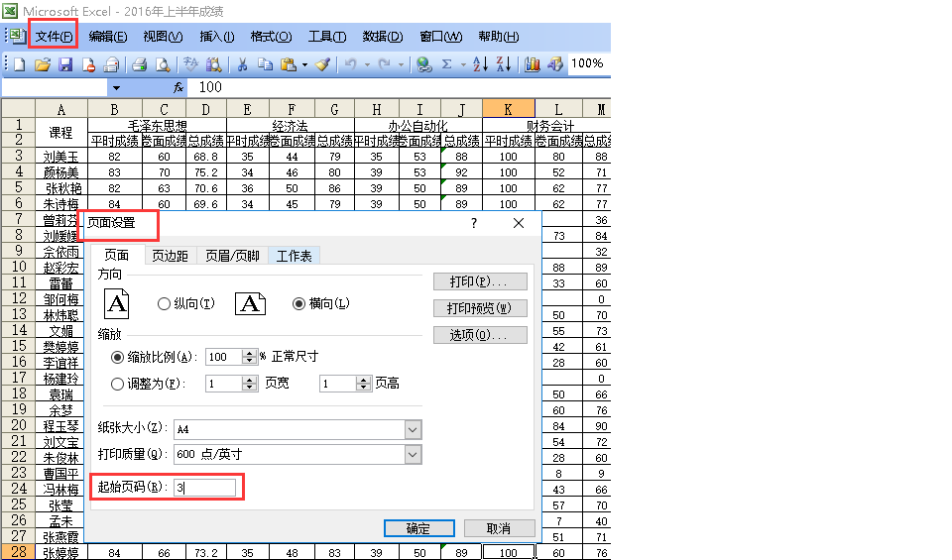Open the 文件 File menu
The image size is (952, 560).
[54, 37]
